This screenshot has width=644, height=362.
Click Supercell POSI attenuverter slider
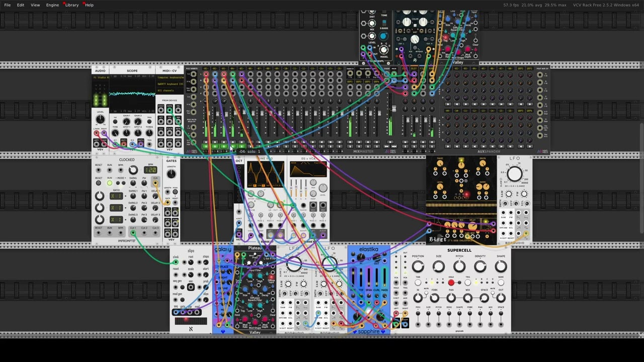418,313
